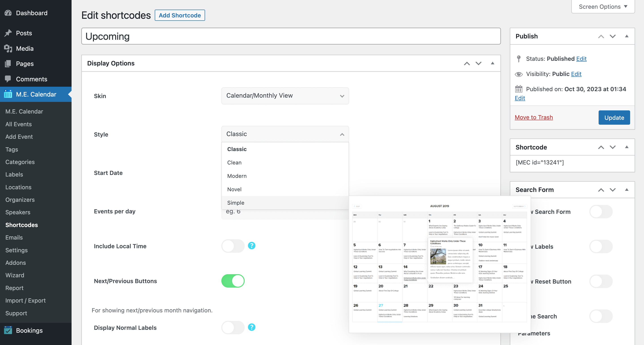Click the Comments speech bubble icon

tap(8, 79)
